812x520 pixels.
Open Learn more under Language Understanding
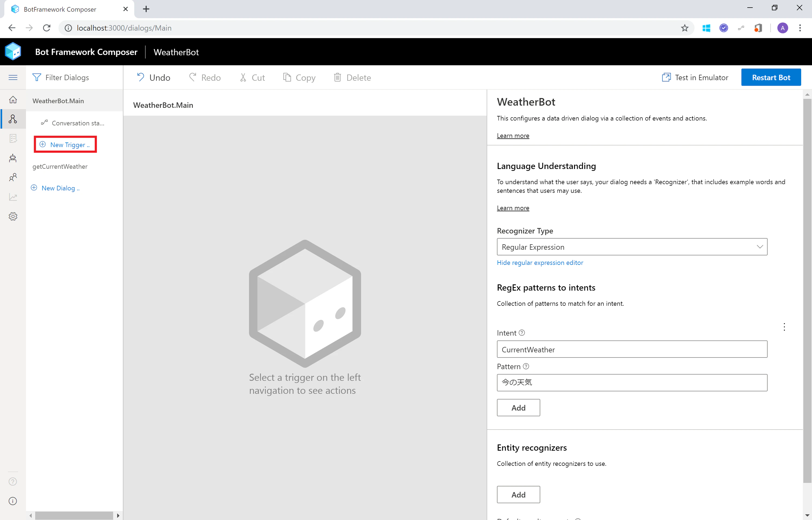(x=513, y=208)
